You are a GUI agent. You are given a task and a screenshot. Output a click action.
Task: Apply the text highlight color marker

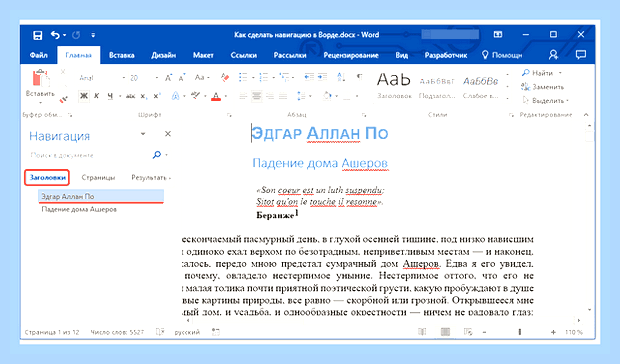[x=195, y=96]
